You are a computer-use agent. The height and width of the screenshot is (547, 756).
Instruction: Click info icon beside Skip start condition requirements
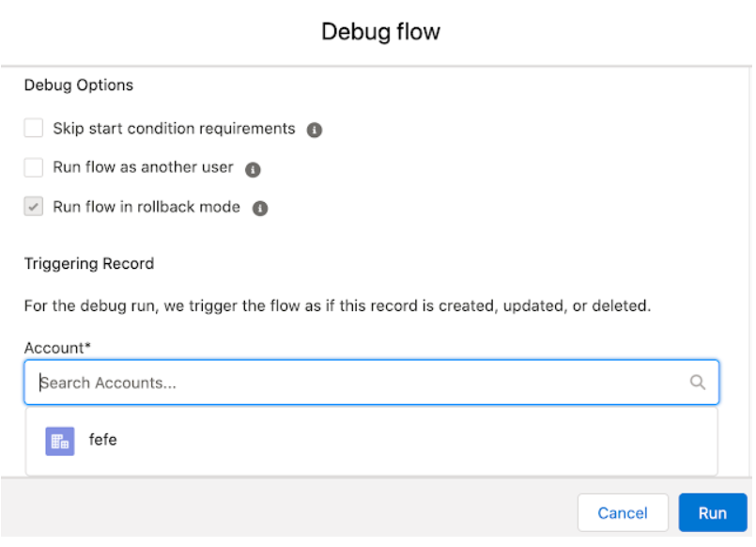pyautogui.click(x=315, y=130)
